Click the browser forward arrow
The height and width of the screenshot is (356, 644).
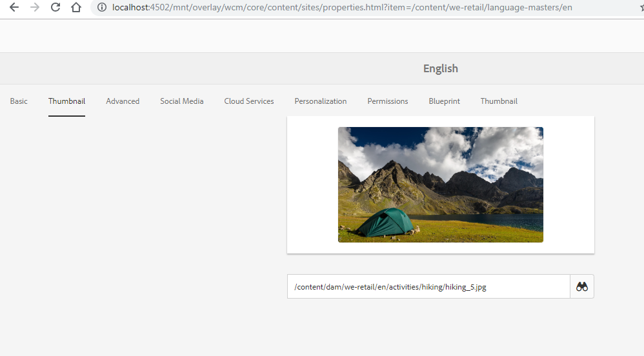tap(35, 7)
